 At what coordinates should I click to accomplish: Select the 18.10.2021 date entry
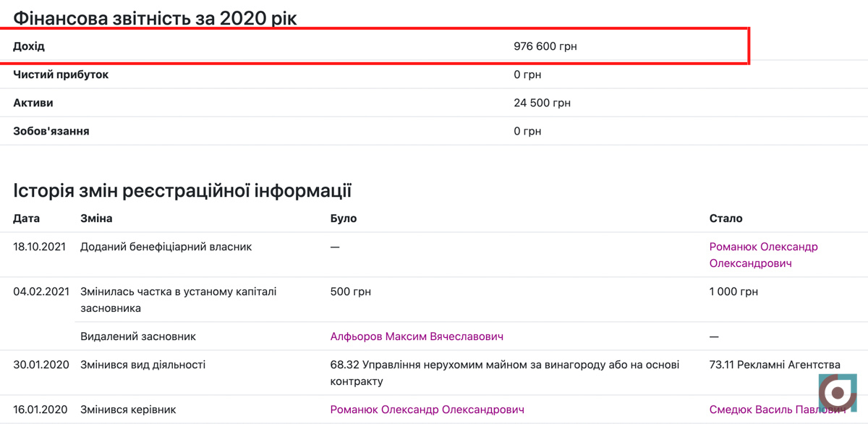coord(41,247)
